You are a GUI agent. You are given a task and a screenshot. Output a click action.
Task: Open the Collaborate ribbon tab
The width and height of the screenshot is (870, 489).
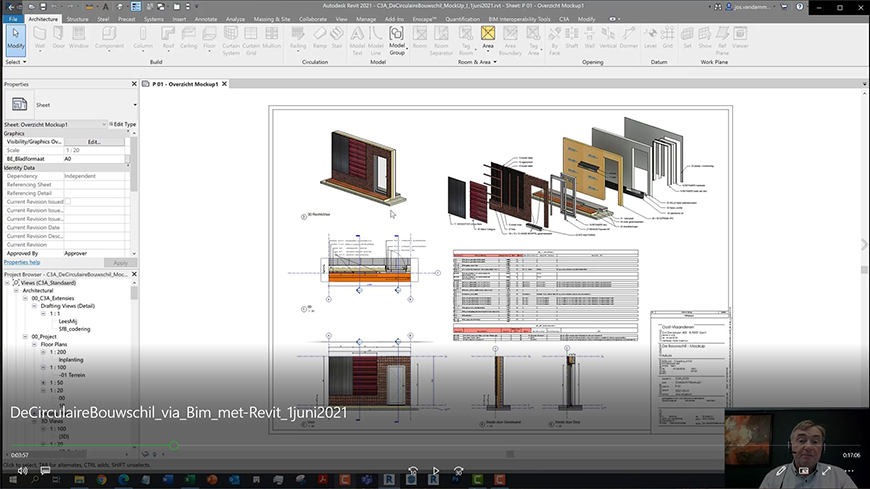[x=313, y=19]
